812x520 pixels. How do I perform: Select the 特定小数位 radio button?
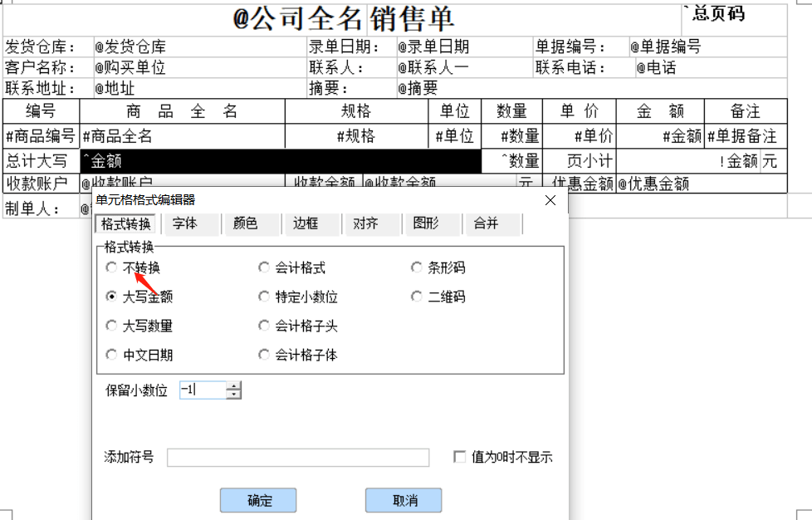click(298, 297)
